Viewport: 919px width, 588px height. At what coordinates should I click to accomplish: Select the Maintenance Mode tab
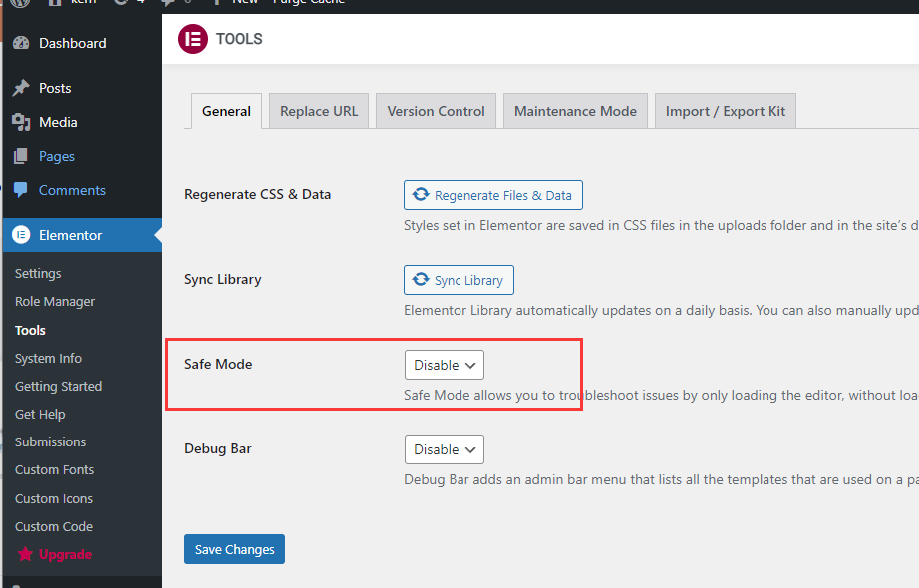575,111
